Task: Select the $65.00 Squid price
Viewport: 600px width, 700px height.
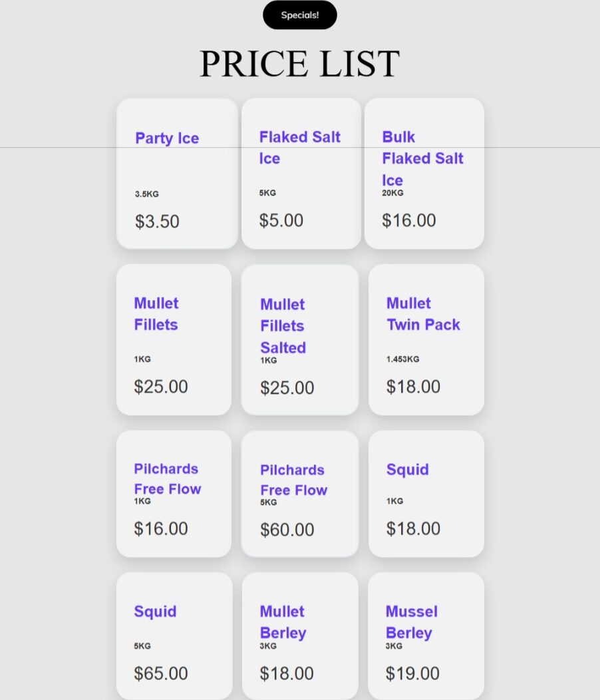Action: (161, 673)
